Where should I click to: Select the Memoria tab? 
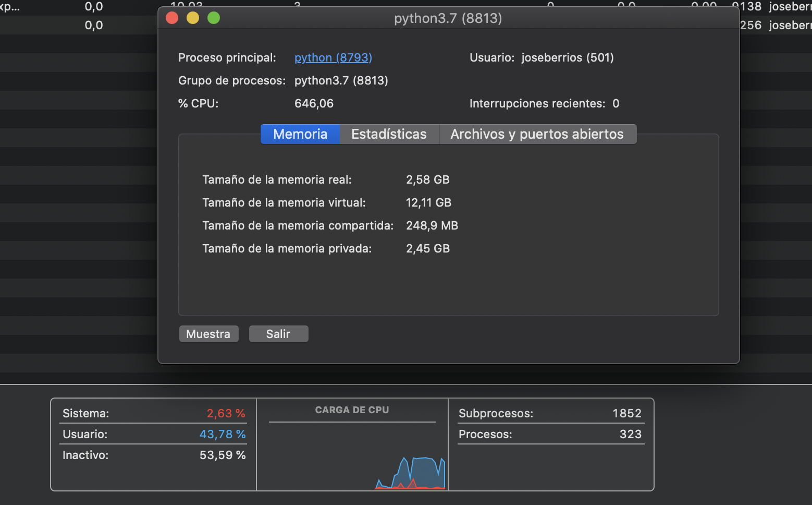(x=300, y=134)
